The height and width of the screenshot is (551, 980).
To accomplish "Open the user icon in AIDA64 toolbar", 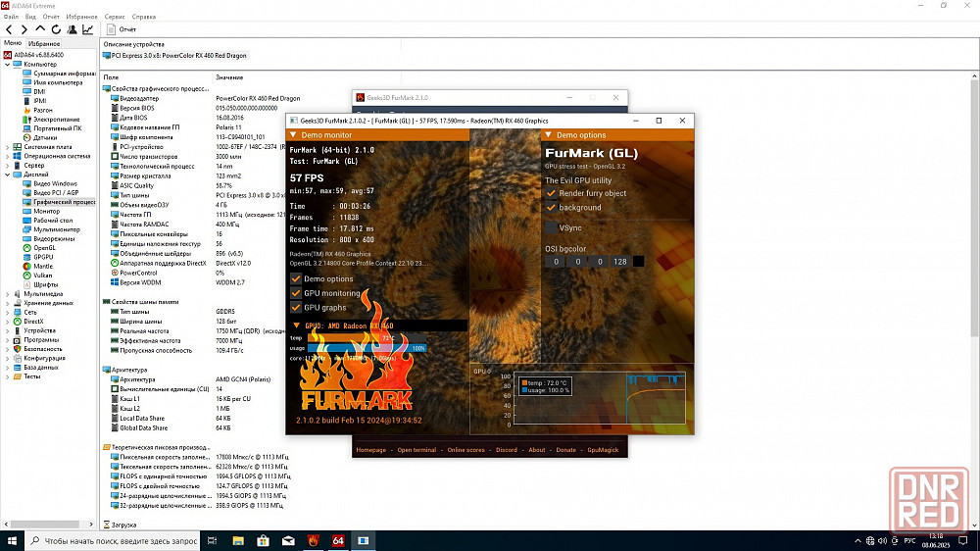I will [72, 29].
